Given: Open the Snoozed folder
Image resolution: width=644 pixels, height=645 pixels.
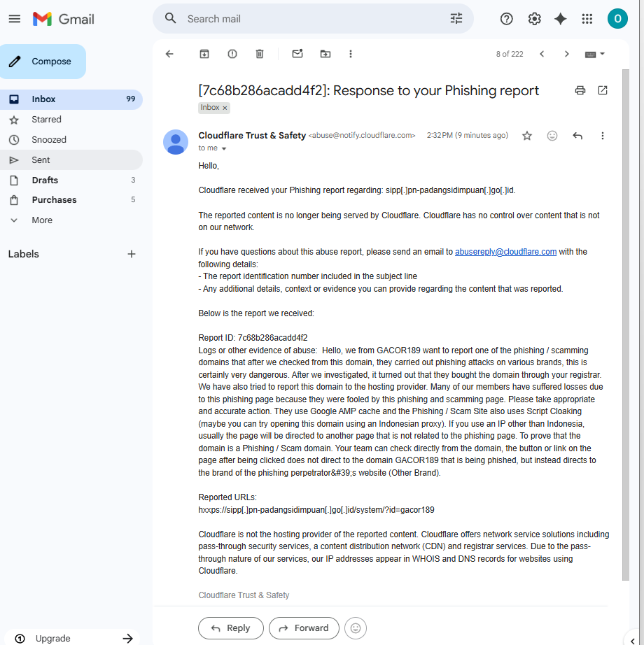Looking at the screenshot, I should [x=71, y=140].
